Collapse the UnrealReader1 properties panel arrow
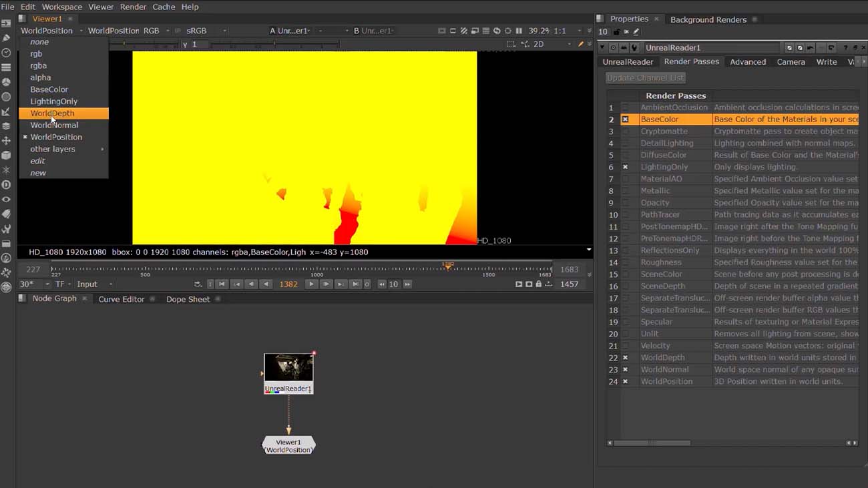 click(x=602, y=48)
